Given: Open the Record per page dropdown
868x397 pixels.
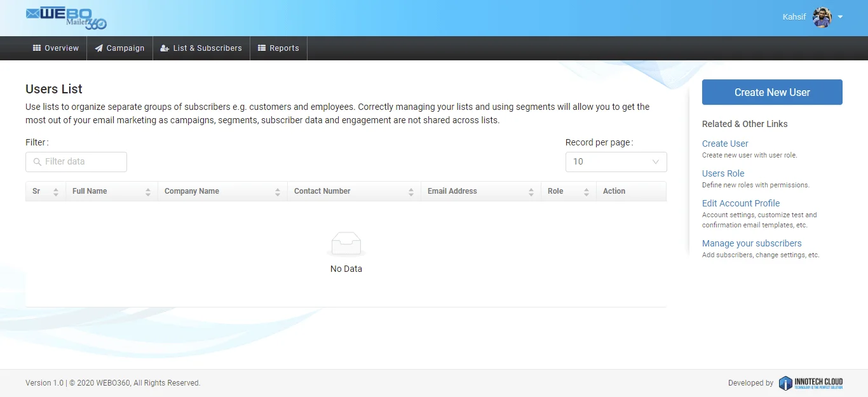Looking at the screenshot, I should (616, 162).
